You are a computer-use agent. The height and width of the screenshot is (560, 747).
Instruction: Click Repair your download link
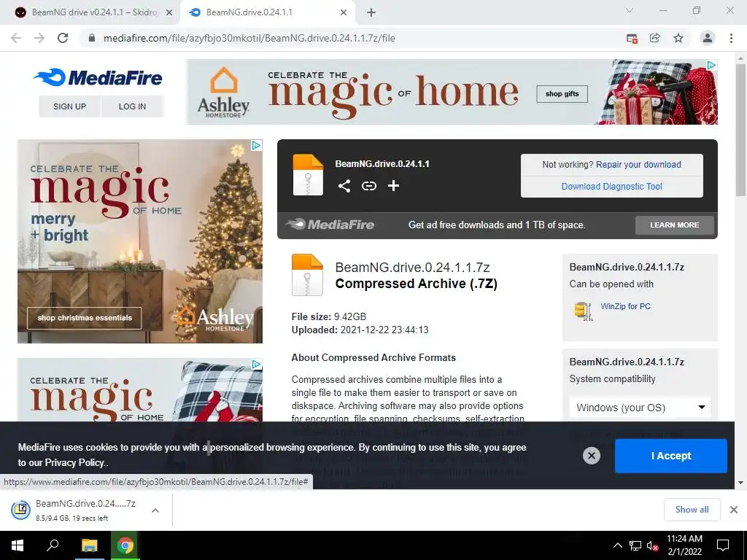(x=638, y=164)
